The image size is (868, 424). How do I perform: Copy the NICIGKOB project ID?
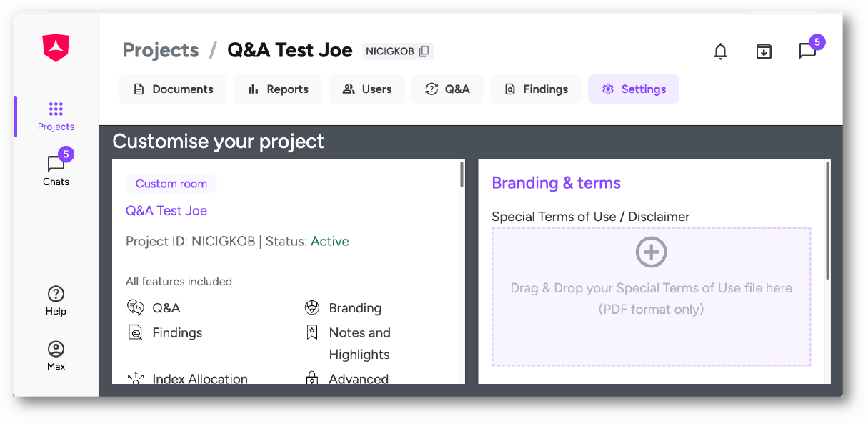coord(424,51)
